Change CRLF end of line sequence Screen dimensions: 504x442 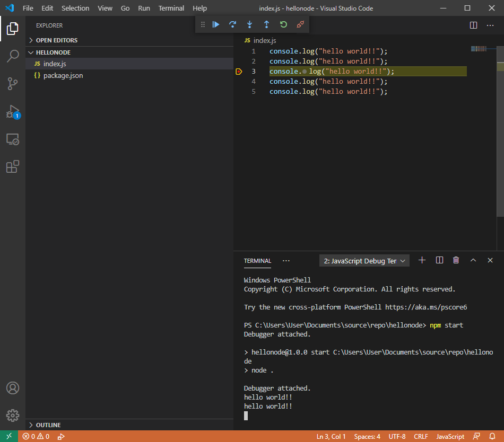point(421,437)
